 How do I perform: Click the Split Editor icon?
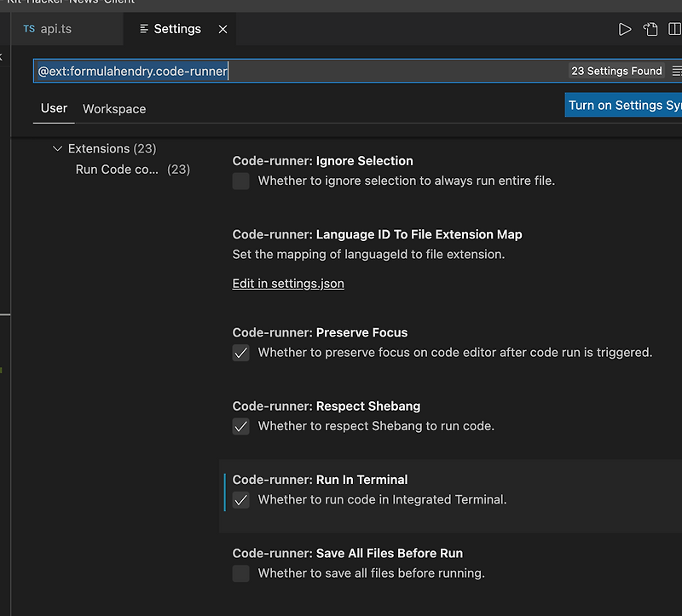pyautogui.click(x=675, y=29)
